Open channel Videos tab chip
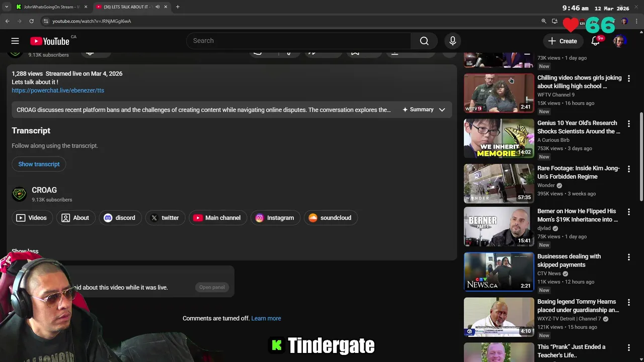 coord(32,218)
